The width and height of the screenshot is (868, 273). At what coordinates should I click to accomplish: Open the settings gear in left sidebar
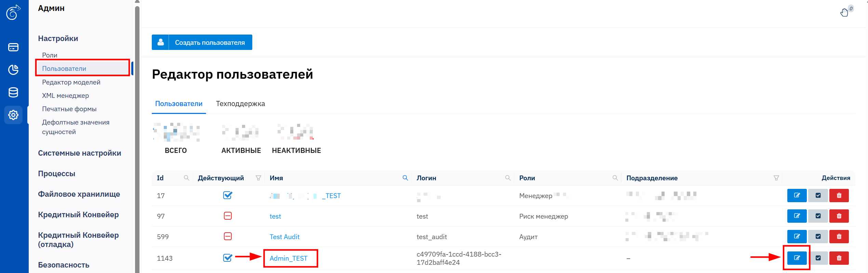click(x=13, y=115)
